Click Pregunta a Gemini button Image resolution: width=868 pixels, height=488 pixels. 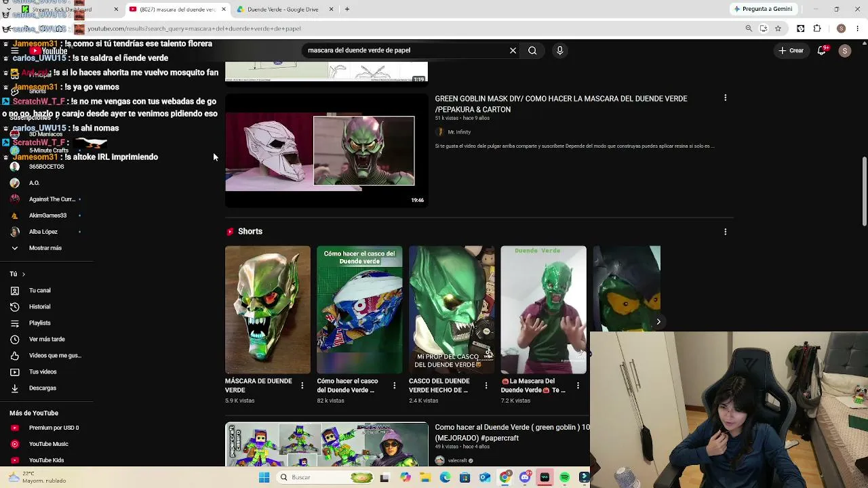[762, 9]
